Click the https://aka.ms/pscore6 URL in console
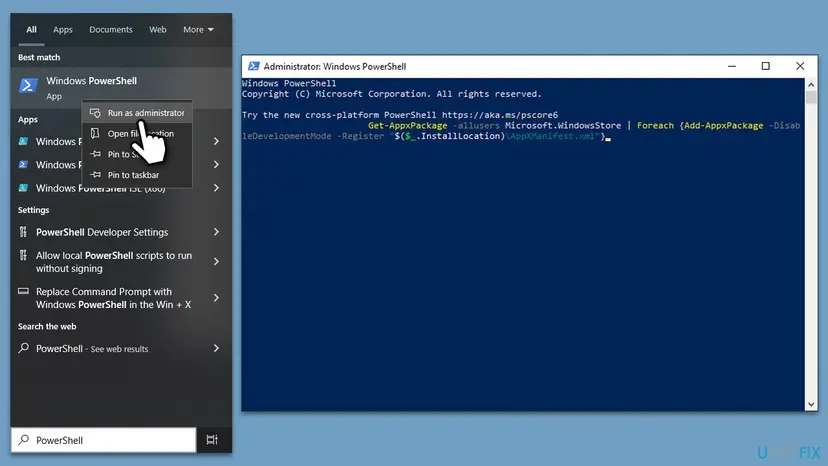The image size is (828, 466). point(500,115)
